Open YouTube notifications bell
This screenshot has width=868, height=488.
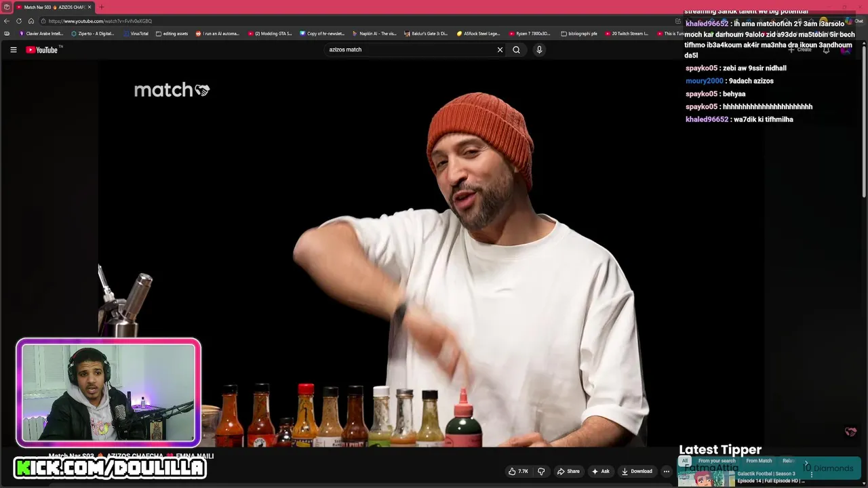826,49
